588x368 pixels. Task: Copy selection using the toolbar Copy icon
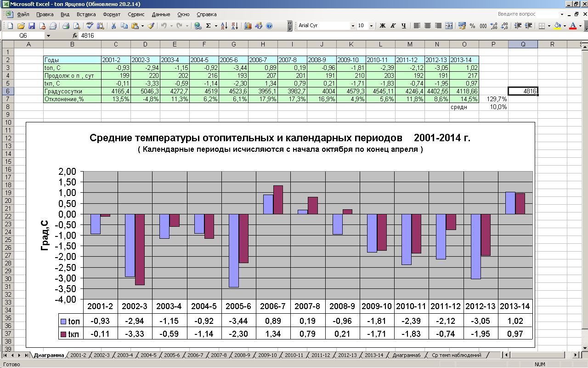[x=124, y=26]
